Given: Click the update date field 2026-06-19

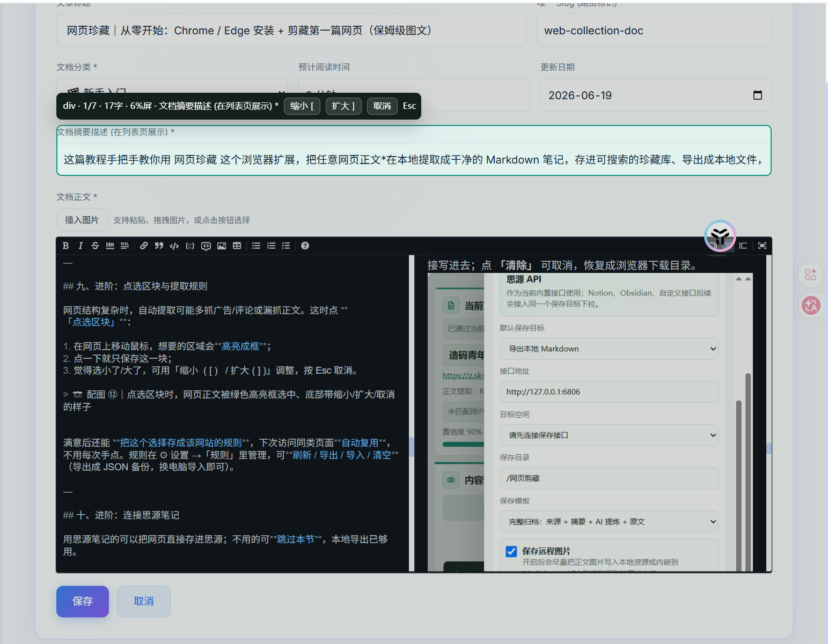Looking at the screenshot, I should 656,95.
